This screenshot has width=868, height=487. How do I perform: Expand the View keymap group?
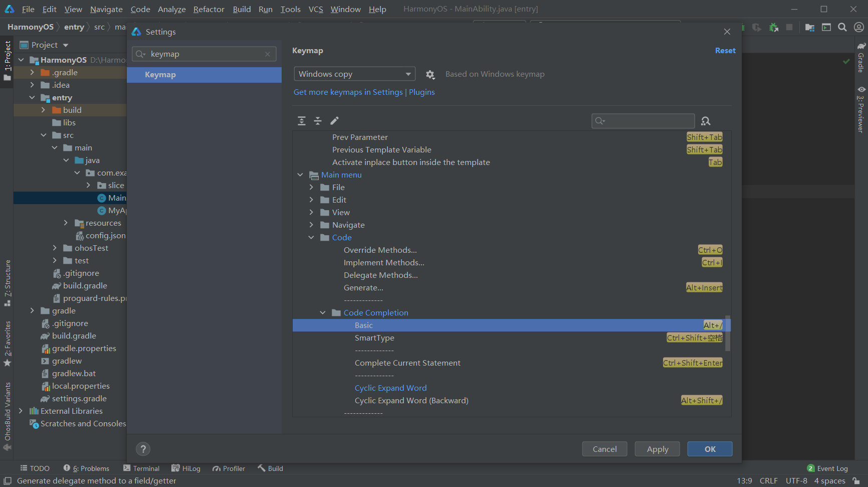[x=311, y=213]
